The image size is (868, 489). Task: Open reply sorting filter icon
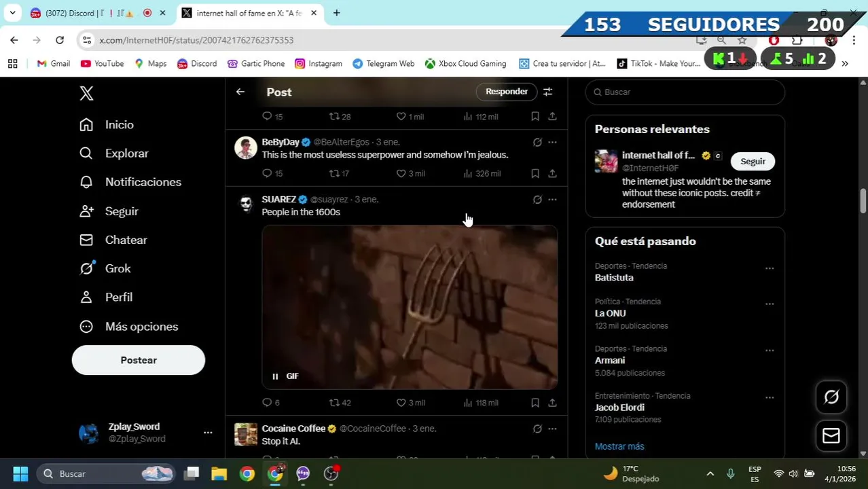547,92
